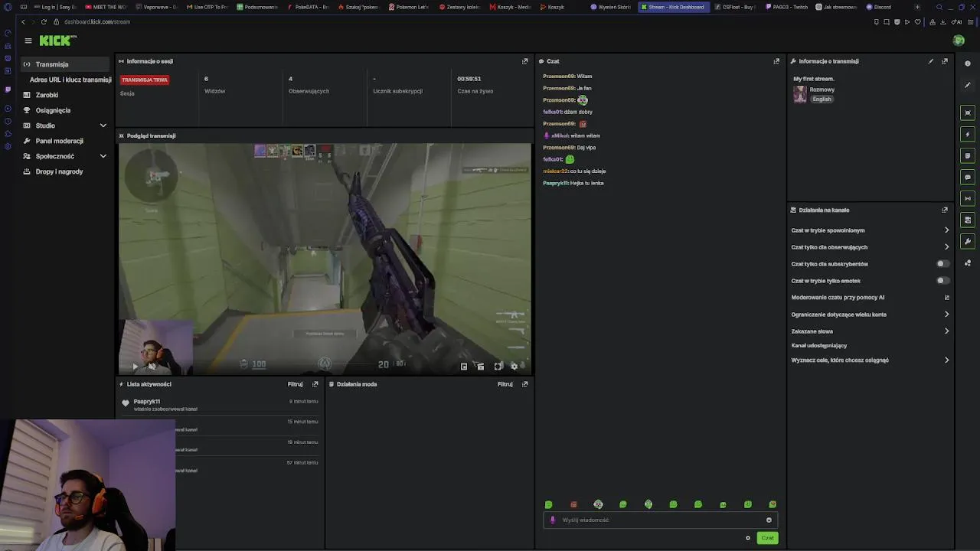Reload the page in the browser

(x=44, y=21)
